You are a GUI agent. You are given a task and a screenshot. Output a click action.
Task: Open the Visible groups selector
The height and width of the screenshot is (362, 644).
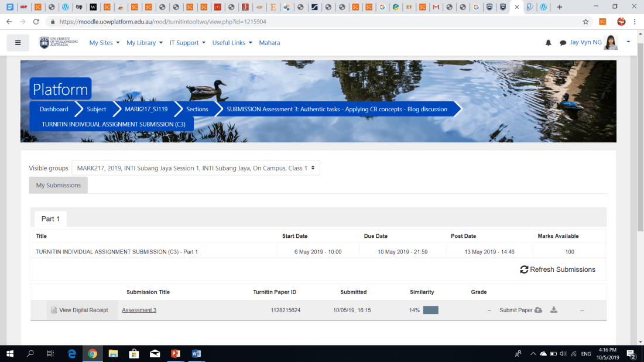(x=196, y=168)
